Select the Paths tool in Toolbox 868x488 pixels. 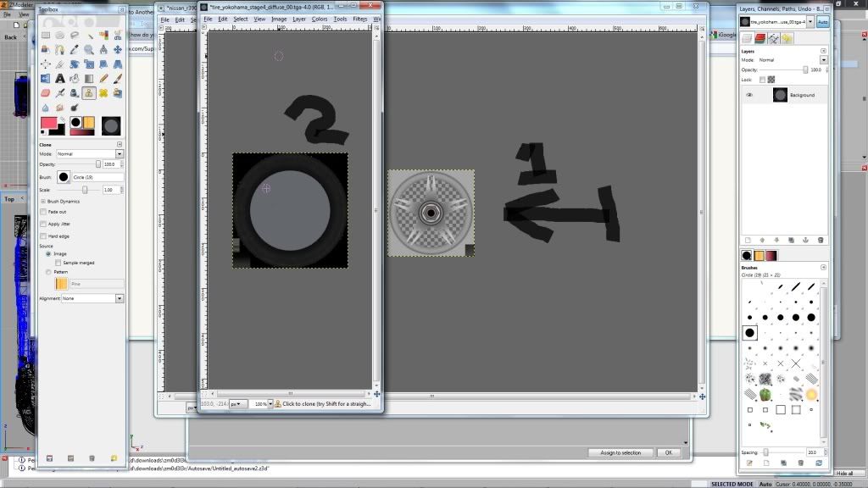click(60, 49)
